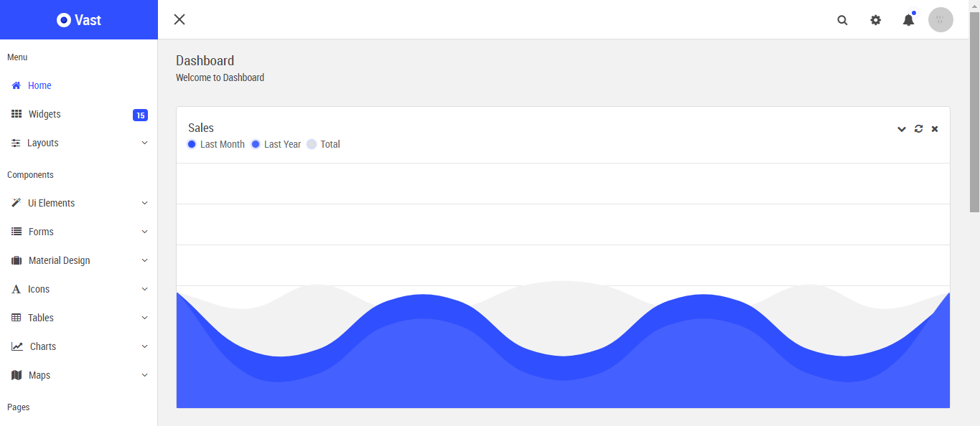Open notifications bell icon
Screen dimensions: 980x426
coord(908,20)
